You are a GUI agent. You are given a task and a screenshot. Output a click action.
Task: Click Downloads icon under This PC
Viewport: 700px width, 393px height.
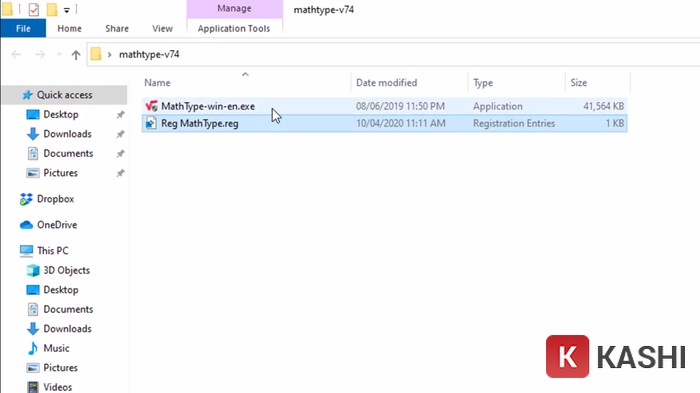[33, 329]
